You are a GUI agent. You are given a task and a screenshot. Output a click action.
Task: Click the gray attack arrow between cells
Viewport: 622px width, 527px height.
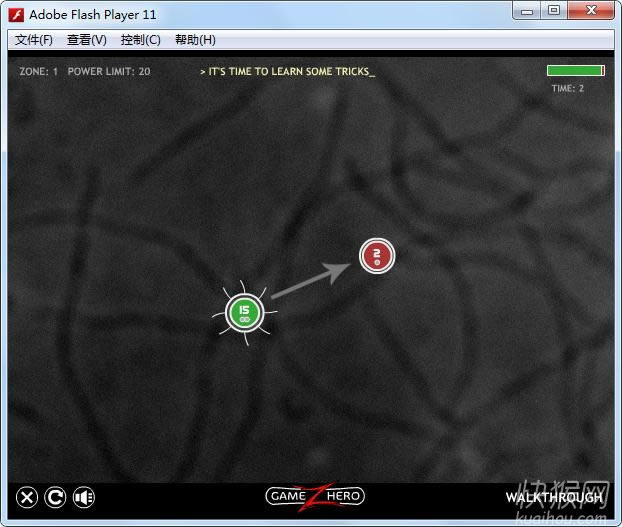[x=310, y=282]
